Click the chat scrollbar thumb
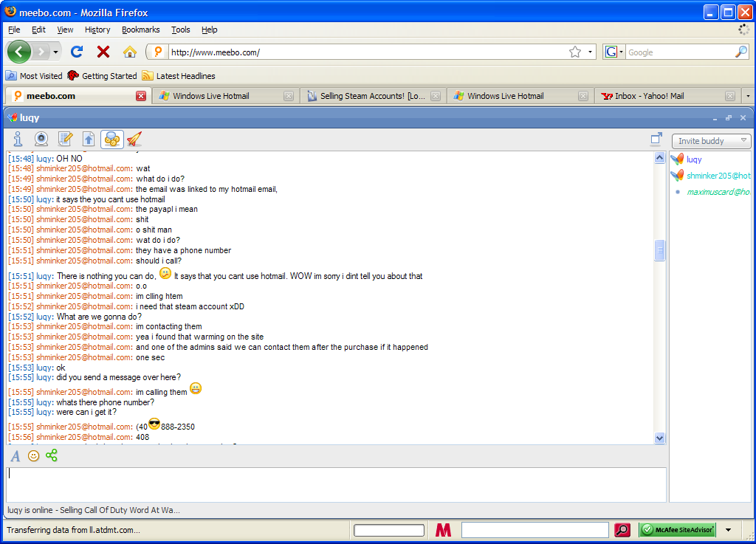Viewport: 756px width, 544px height. point(659,250)
